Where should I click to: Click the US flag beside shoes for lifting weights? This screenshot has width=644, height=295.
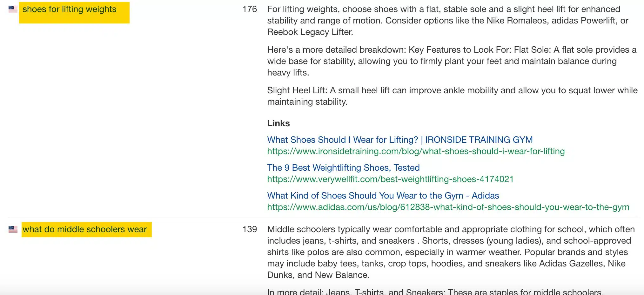click(x=13, y=9)
